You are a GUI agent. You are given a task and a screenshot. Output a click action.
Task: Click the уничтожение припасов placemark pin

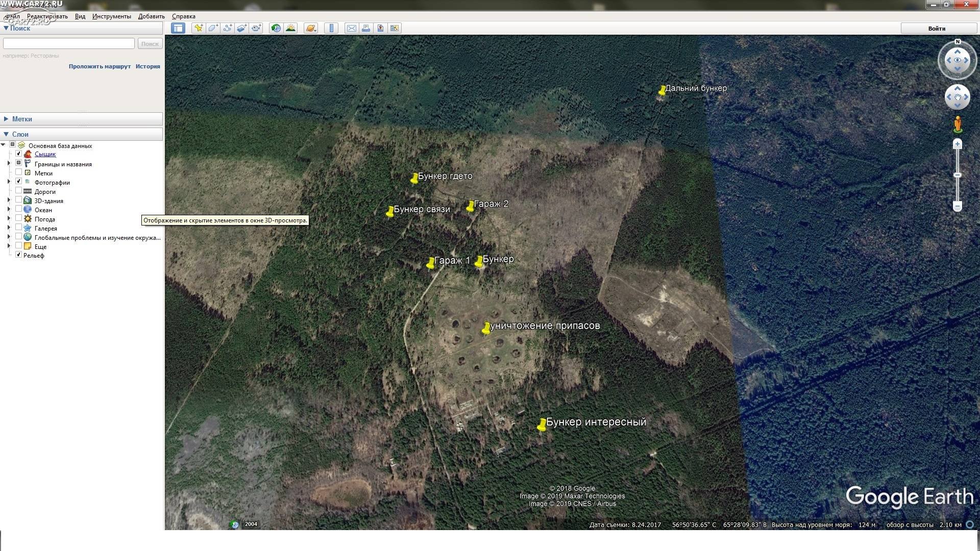coord(486,329)
